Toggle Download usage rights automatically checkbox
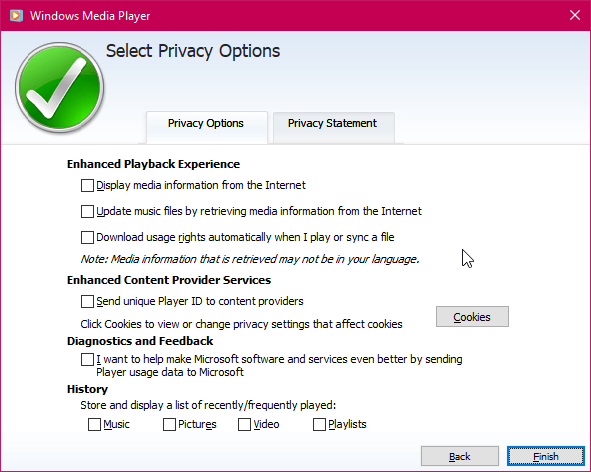The width and height of the screenshot is (591, 472). (87, 238)
